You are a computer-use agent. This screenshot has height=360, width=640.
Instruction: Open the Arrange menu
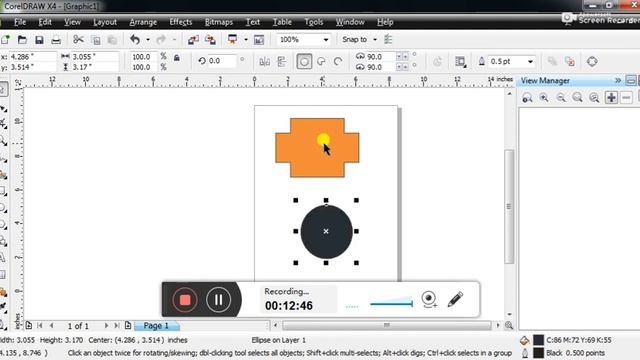click(x=143, y=22)
